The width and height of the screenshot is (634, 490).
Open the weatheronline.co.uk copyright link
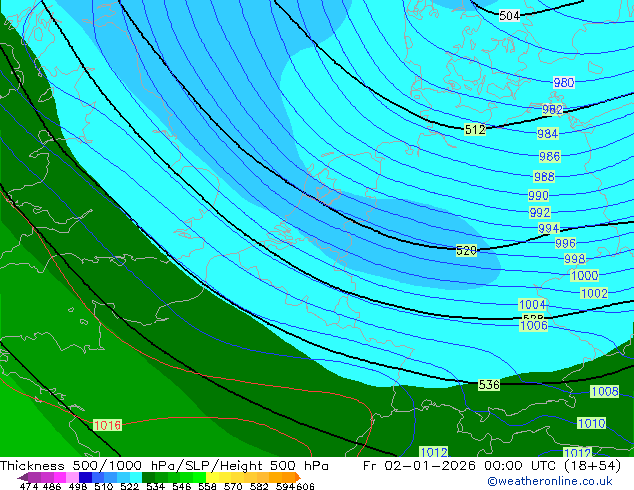(550, 481)
